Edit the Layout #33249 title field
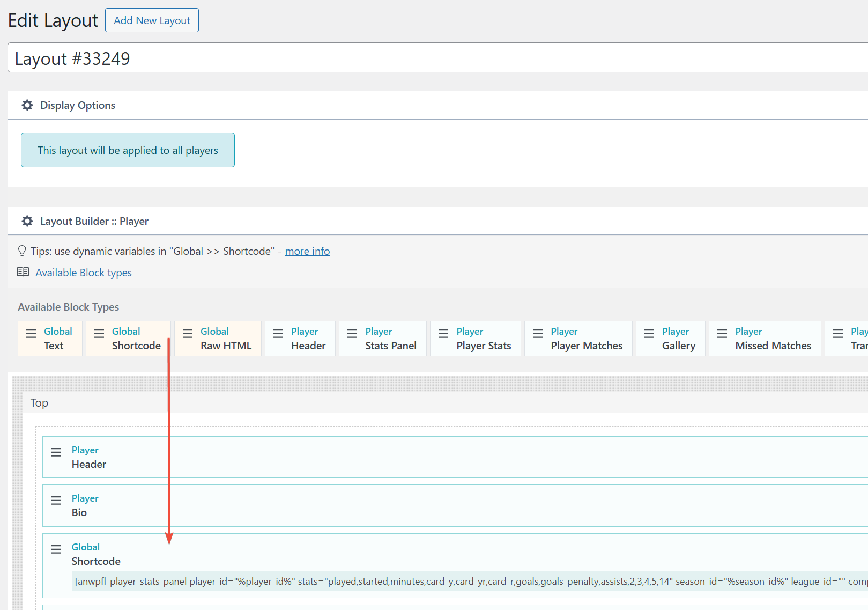 click(437, 58)
